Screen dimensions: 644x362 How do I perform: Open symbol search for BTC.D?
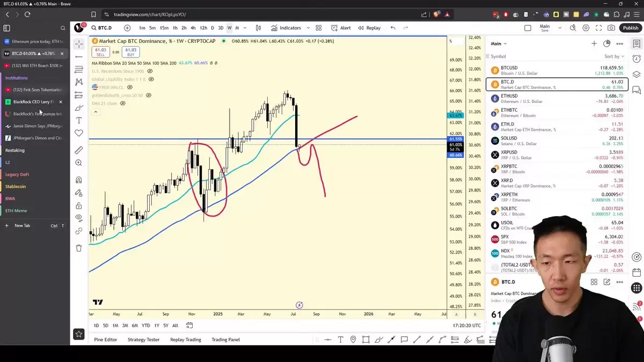(101, 28)
